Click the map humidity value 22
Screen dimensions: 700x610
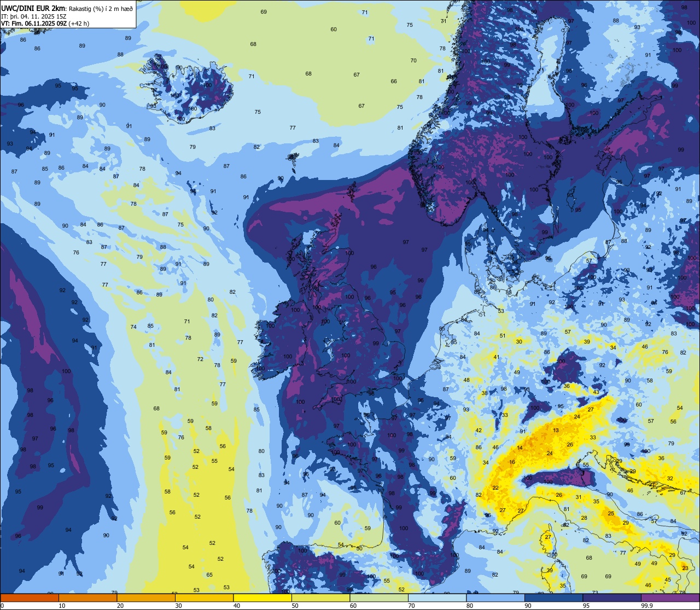(x=495, y=488)
